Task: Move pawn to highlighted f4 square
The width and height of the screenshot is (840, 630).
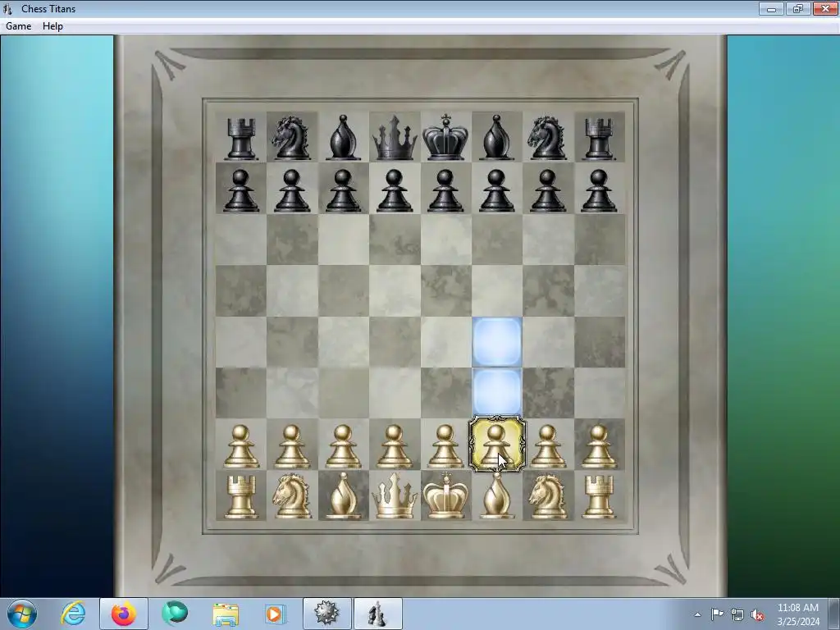Action: [497, 342]
